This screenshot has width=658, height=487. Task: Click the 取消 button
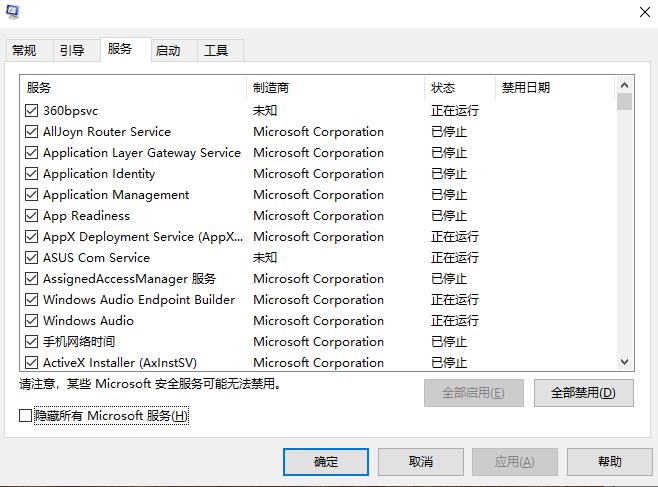[x=421, y=462]
